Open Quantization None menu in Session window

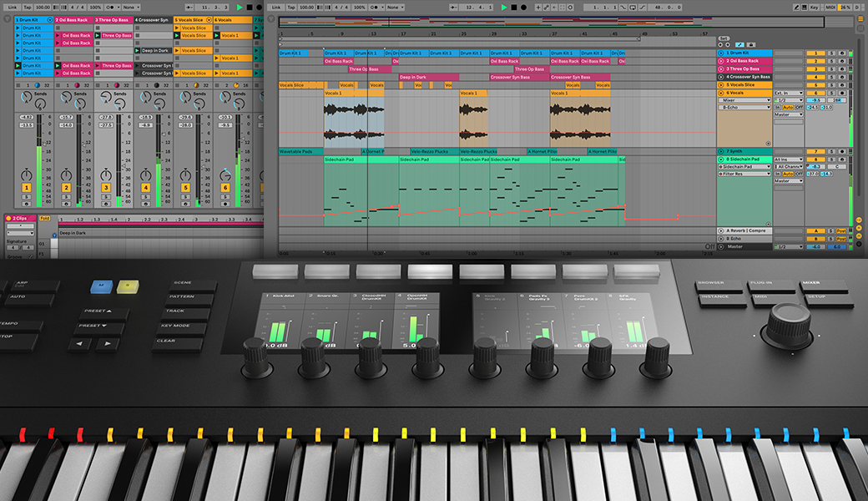tap(131, 8)
